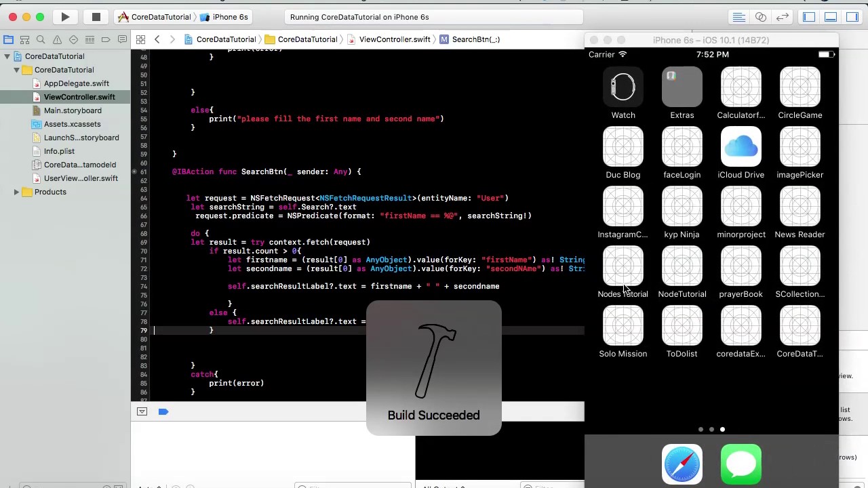Launch the faceLogin app
Screen dimensions: 868x488
pos(682,146)
